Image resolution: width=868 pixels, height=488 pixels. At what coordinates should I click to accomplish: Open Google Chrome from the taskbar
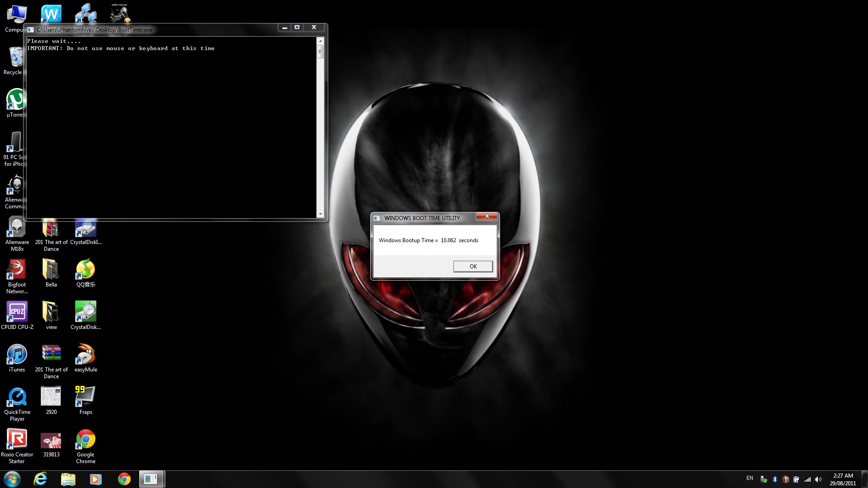pyautogui.click(x=124, y=479)
